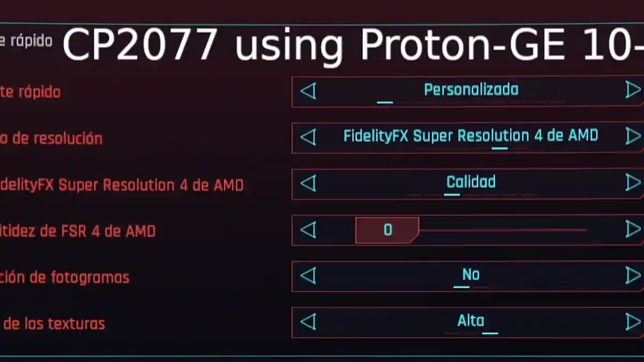Click the frame generation 'No' value
The height and width of the screenshot is (362, 644).
471,275
